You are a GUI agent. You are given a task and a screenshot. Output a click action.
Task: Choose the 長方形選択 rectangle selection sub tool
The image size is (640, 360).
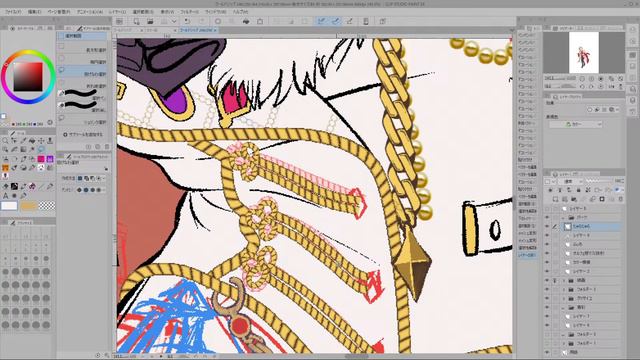82,49
